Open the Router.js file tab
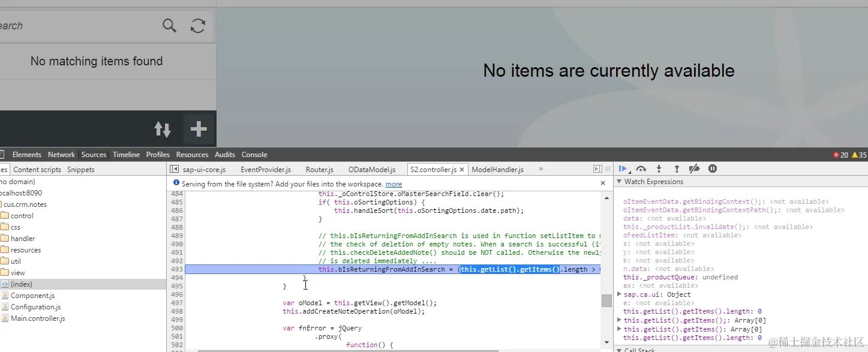The width and height of the screenshot is (868, 352). 319,170
